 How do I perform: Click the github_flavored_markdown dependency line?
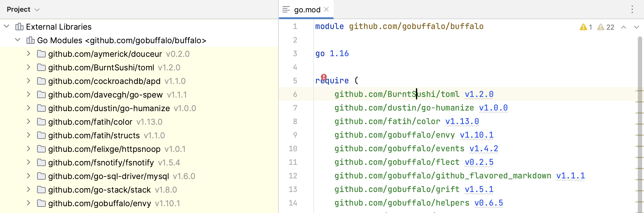coord(443,176)
